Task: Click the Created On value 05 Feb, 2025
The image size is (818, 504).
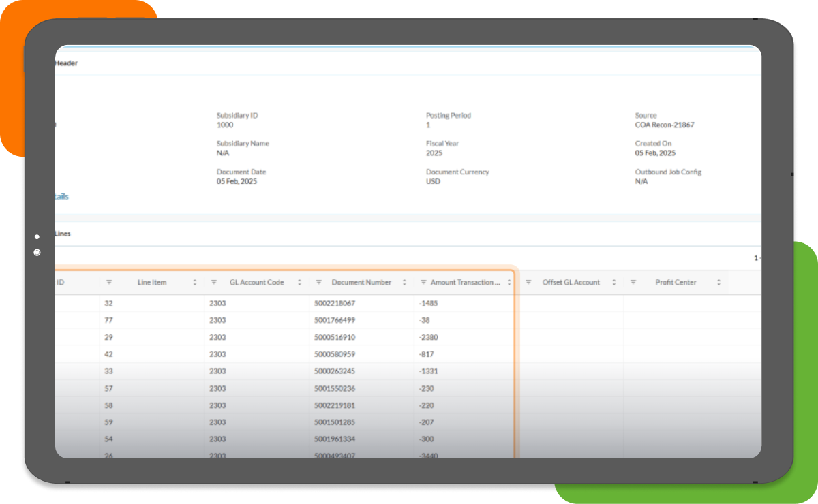Action: 655,153
